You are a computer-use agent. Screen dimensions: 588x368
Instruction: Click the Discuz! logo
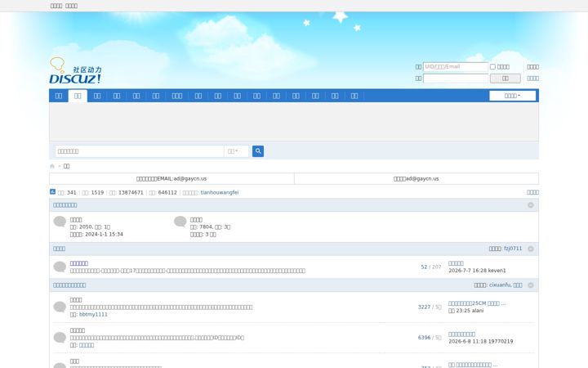click(75, 70)
